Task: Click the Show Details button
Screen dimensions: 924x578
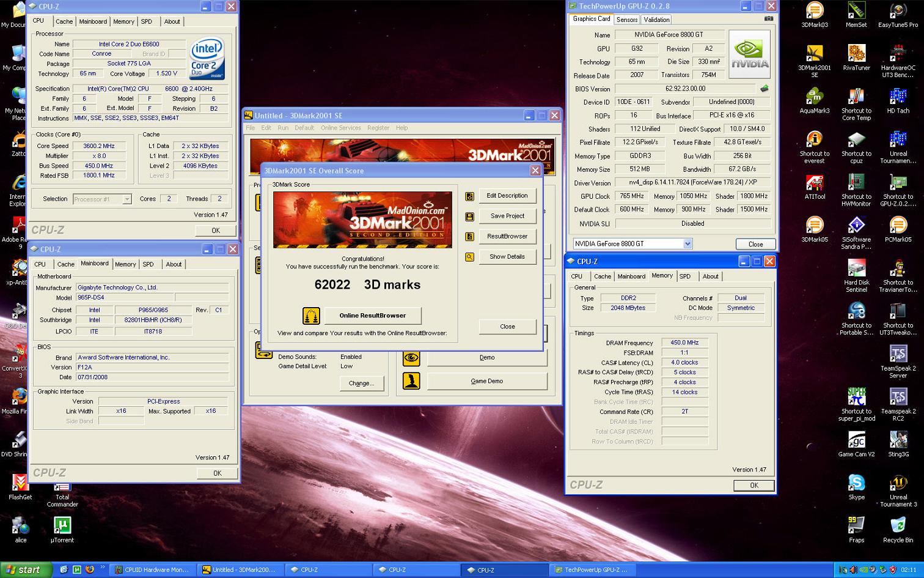Action: tap(507, 257)
